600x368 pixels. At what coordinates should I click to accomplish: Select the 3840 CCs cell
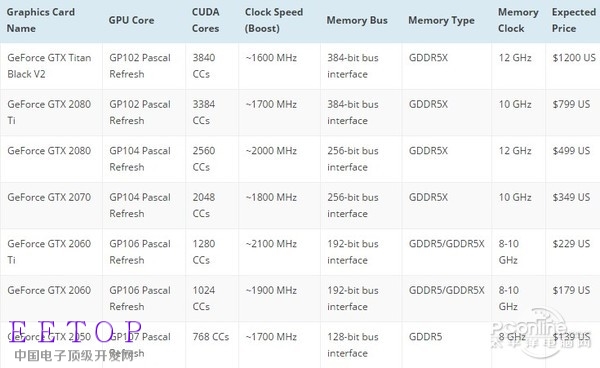click(x=204, y=66)
